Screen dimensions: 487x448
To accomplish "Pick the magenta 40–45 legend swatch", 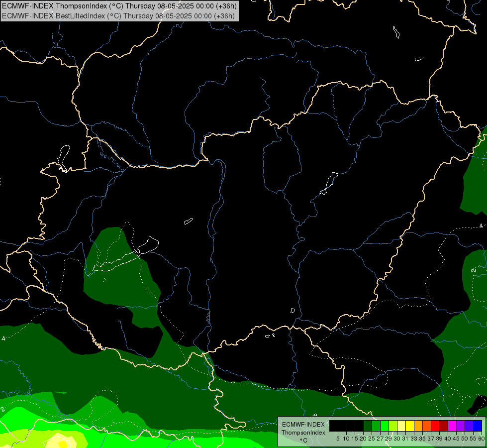I will [452, 426].
